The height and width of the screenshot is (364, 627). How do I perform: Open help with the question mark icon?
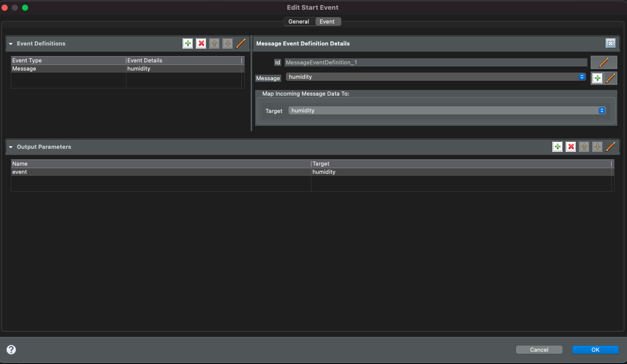point(11,350)
